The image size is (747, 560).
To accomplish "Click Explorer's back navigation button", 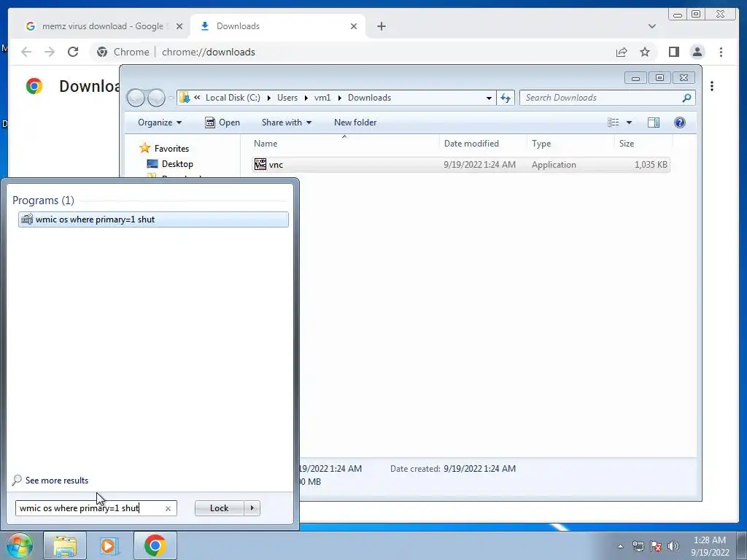I will point(136,98).
